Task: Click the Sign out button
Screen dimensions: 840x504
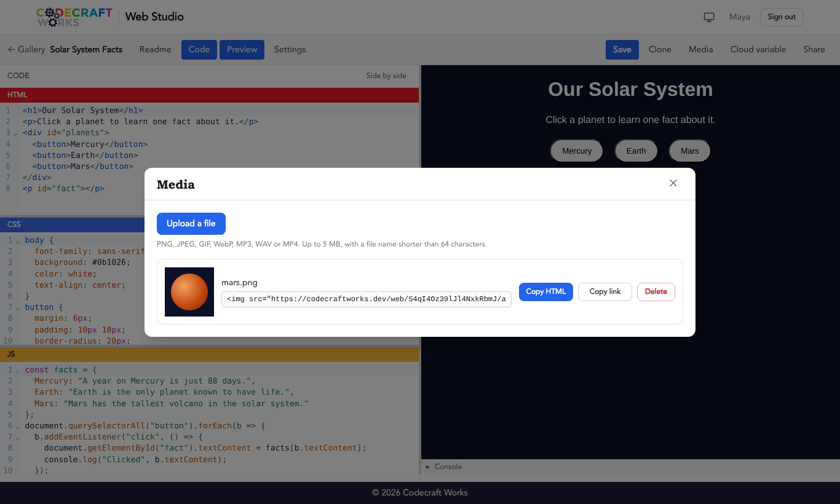Action: pos(782,17)
